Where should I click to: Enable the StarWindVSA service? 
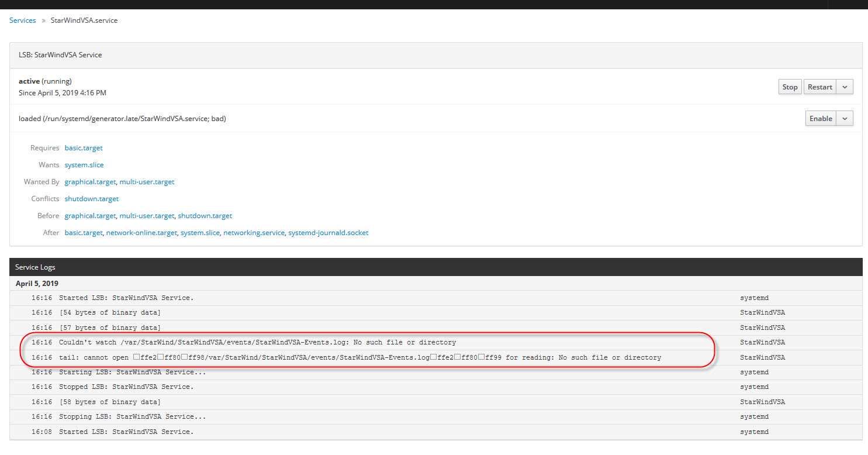click(x=821, y=119)
